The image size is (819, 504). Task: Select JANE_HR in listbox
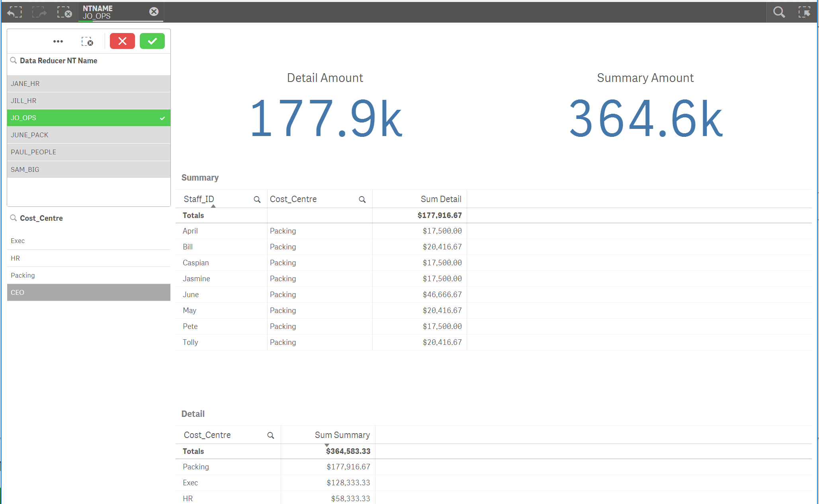pos(89,84)
